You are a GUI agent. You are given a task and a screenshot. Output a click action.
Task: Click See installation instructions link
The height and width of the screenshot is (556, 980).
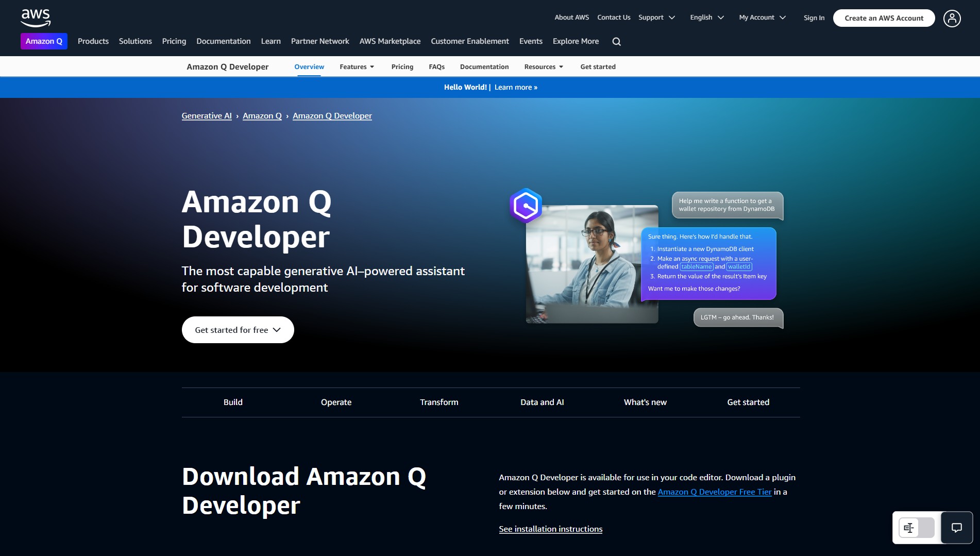click(550, 529)
